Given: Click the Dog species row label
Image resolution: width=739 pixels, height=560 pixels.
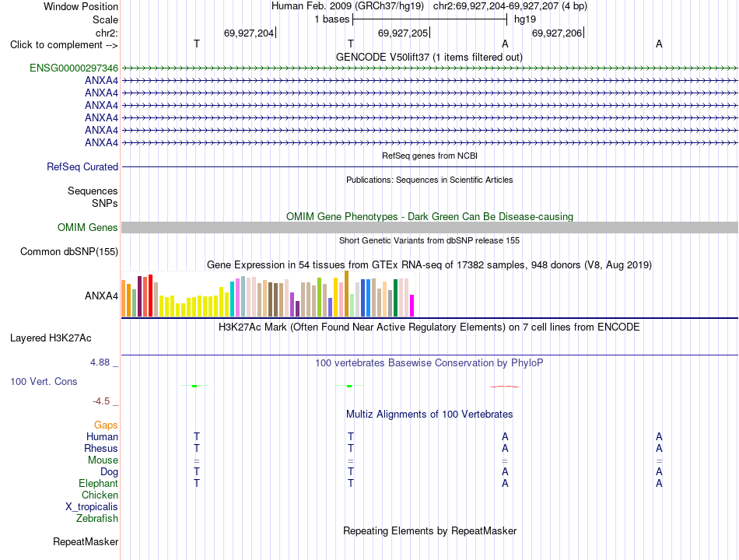Looking at the screenshot, I should (109, 472).
